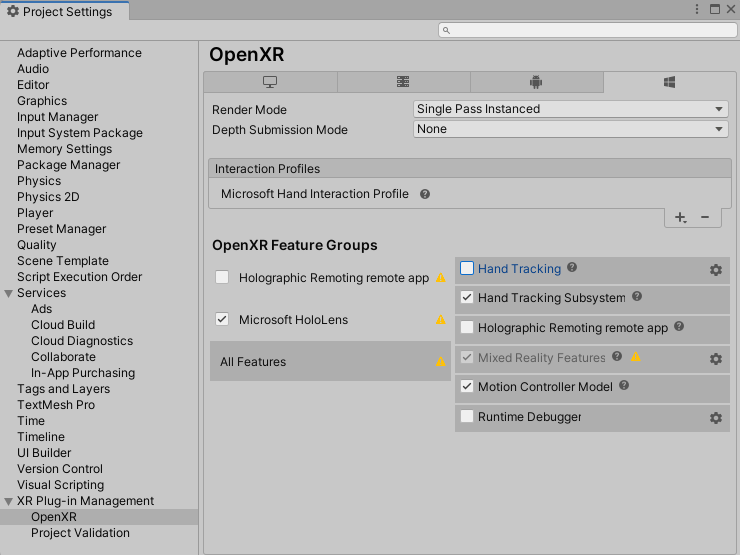The width and height of the screenshot is (740, 555).
Task: Open Cloud Build under Services
Action: (x=63, y=325)
